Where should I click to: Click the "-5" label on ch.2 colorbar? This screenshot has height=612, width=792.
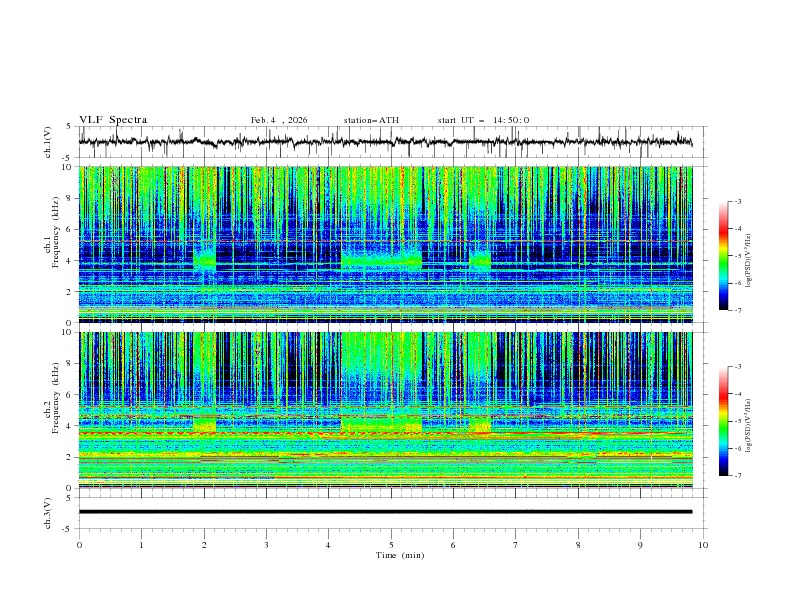coord(738,421)
